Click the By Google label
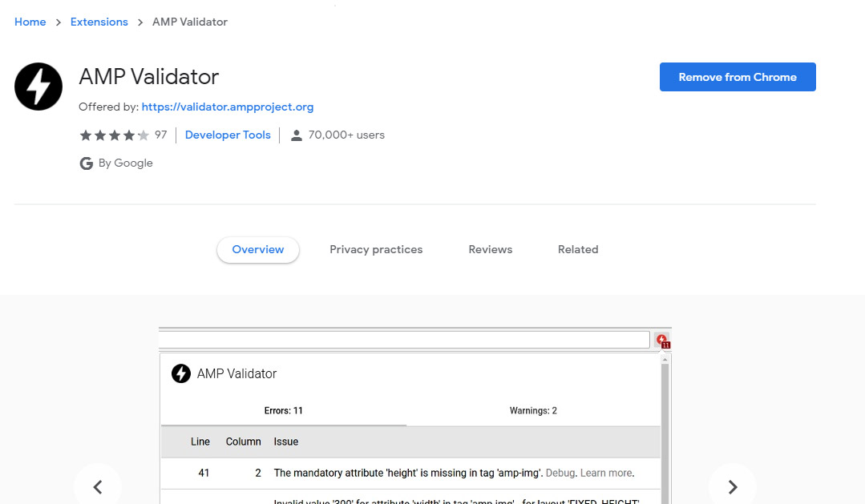Viewport: 865px width, 504px height. [x=126, y=163]
